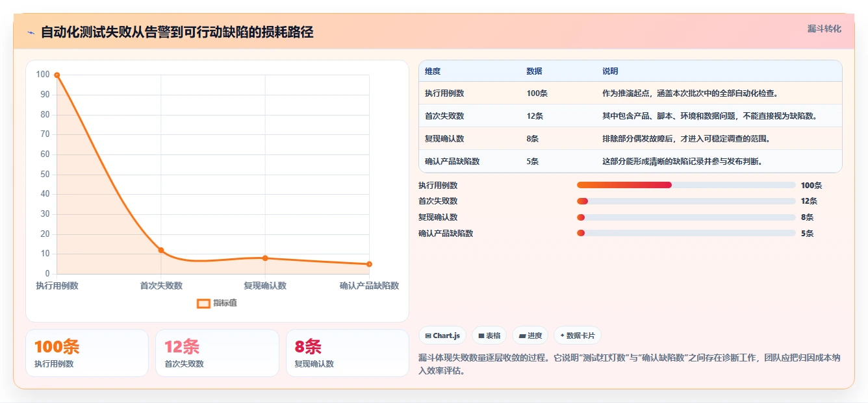868x403 pixels.
Task: Click the 复现确认数 progress bar
Action: pos(686,217)
